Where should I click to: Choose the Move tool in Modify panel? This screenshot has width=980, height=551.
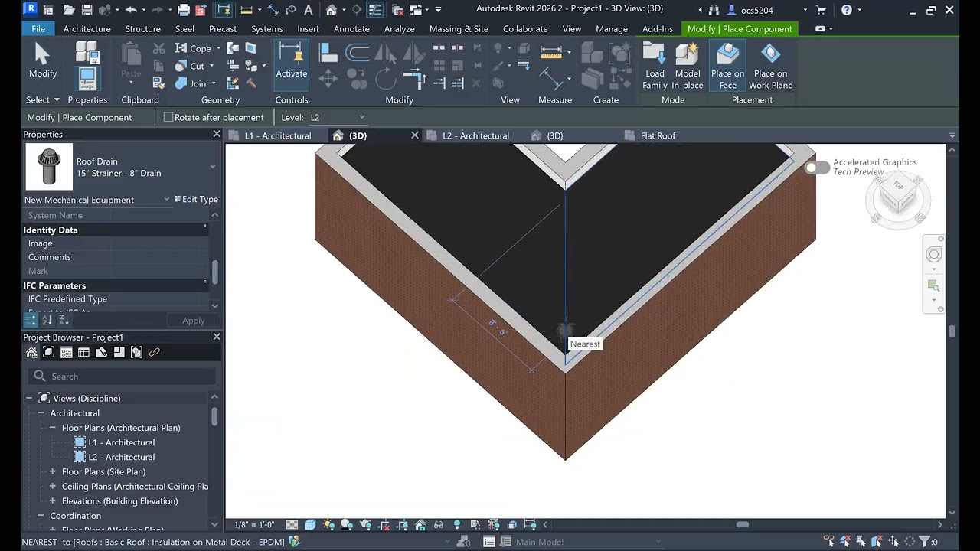tap(328, 79)
